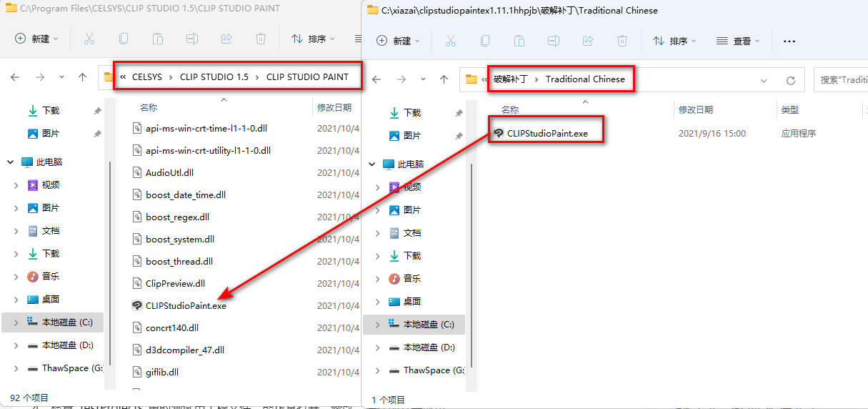Open the 查看 view menu in right window
This screenshot has height=409, width=868.
point(739,41)
